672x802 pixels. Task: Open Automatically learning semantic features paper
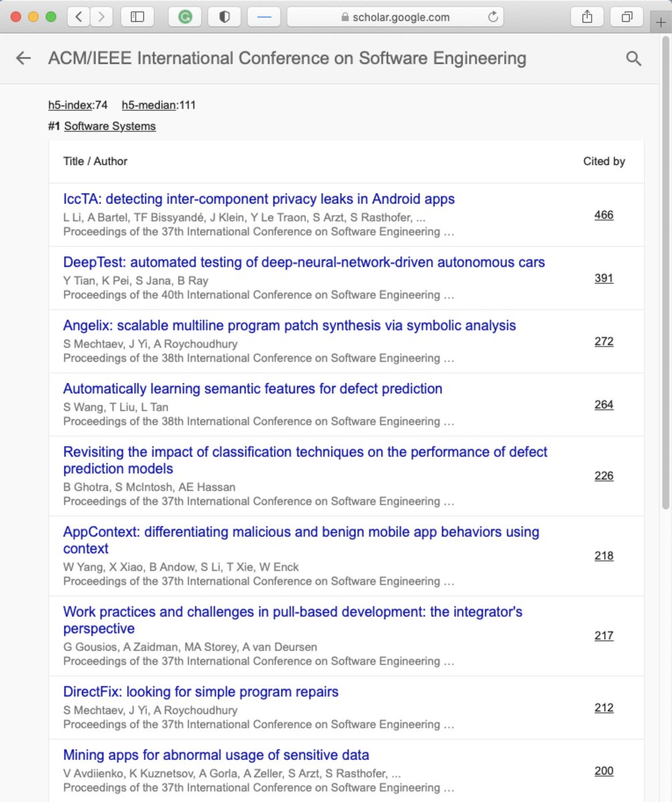(x=253, y=388)
